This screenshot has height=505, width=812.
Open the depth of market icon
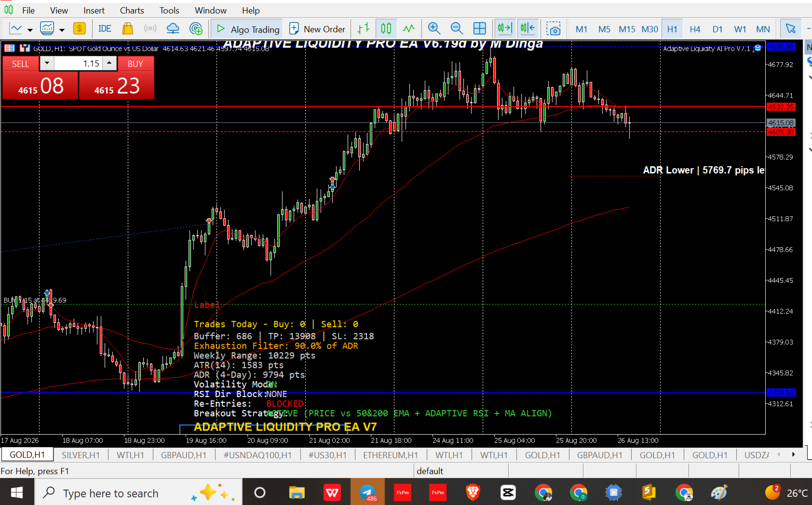coord(25,48)
